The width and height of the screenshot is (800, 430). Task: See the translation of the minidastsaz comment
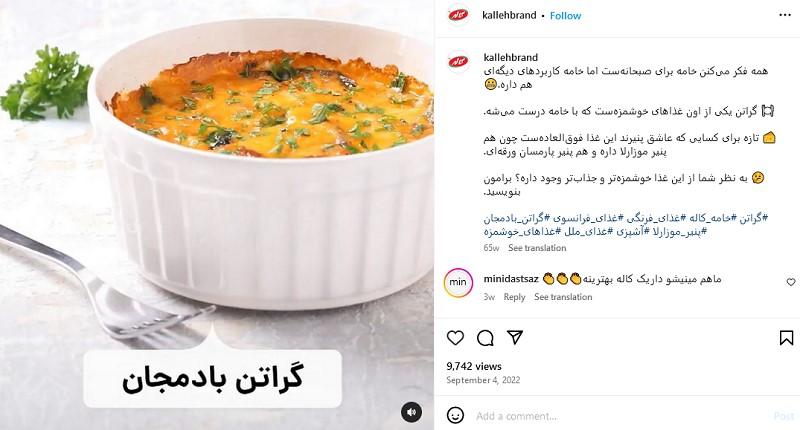(563, 297)
